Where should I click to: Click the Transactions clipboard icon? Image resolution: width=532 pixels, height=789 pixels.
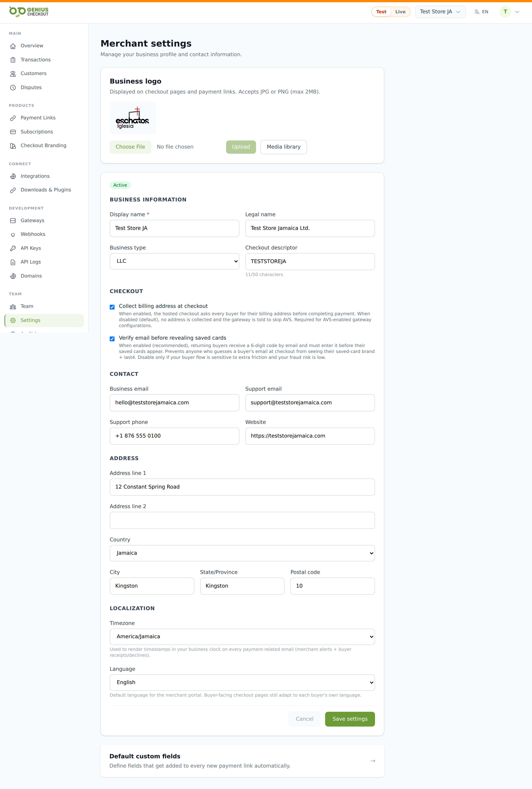click(13, 60)
